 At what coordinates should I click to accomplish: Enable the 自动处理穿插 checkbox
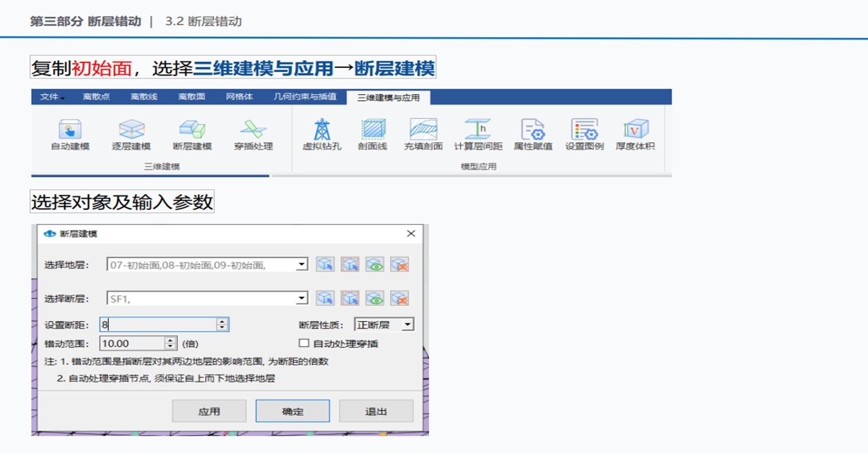click(304, 343)
